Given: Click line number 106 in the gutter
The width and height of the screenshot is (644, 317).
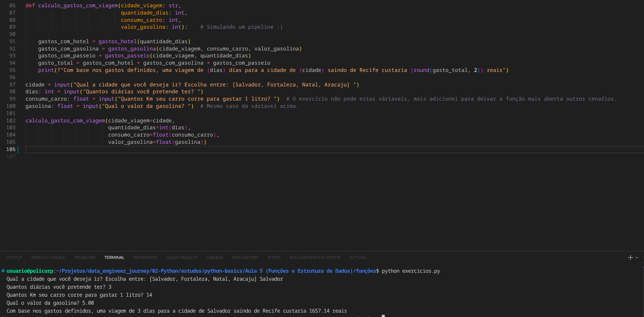Looking at the screenshot, I should click(x=11, y=149).
